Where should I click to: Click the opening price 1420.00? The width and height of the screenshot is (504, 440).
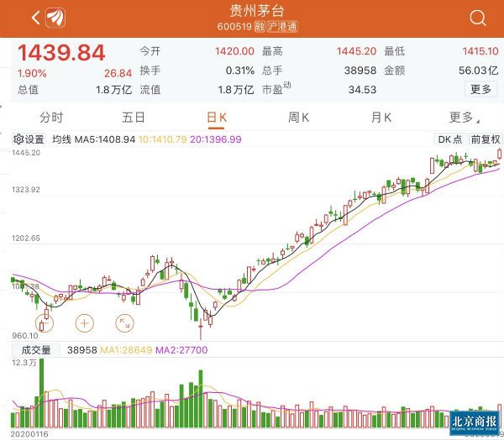[234, 51]
